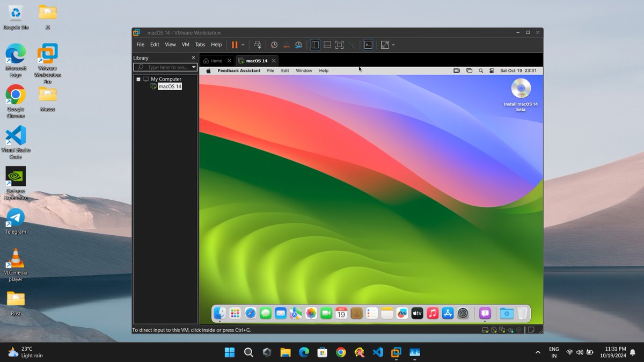
Task: Click macOS date and time Sat Oct 19
Action: pos(518,70)
